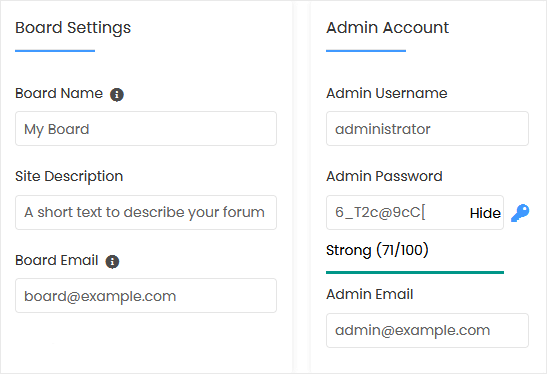
Task: Click the Site Description label
Action: [69, 177]
